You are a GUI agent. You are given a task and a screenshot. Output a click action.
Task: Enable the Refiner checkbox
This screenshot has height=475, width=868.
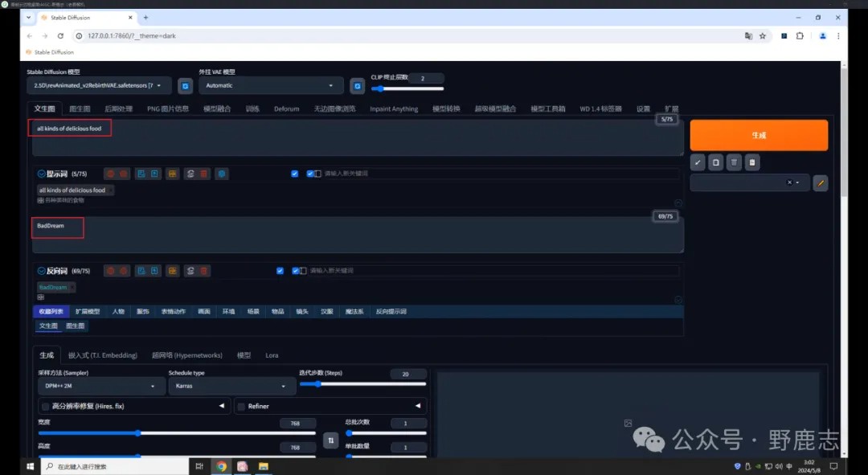coord(241,407)
